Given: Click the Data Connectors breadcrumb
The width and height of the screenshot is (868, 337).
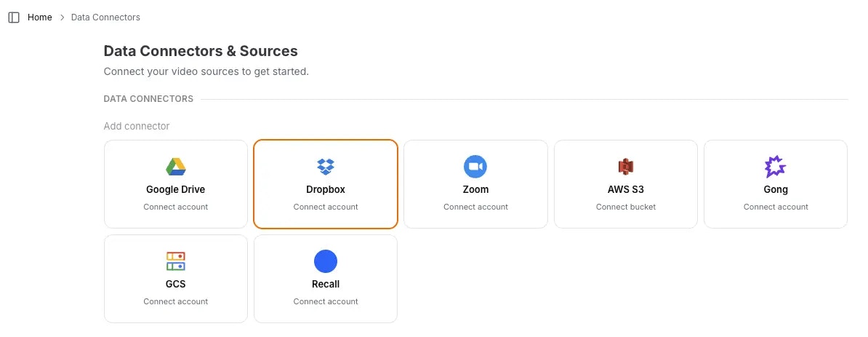Looking at the screenshot, I should click(105, 17).
